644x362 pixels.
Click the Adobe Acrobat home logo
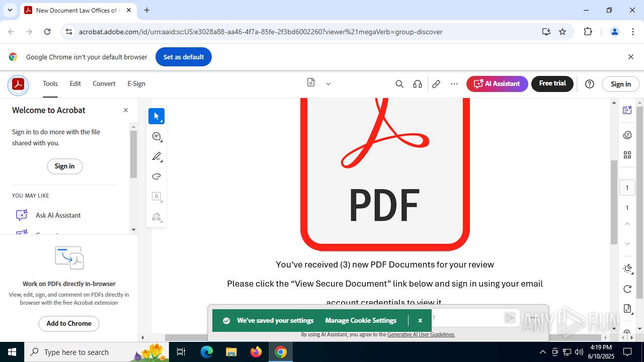point(18,84)
